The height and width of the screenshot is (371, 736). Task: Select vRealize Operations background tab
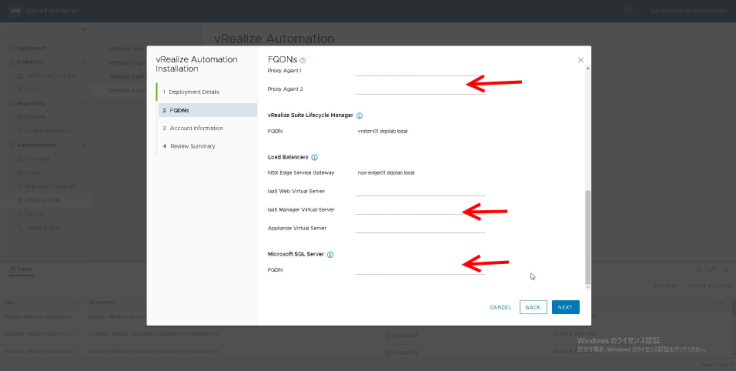(128, 76)
